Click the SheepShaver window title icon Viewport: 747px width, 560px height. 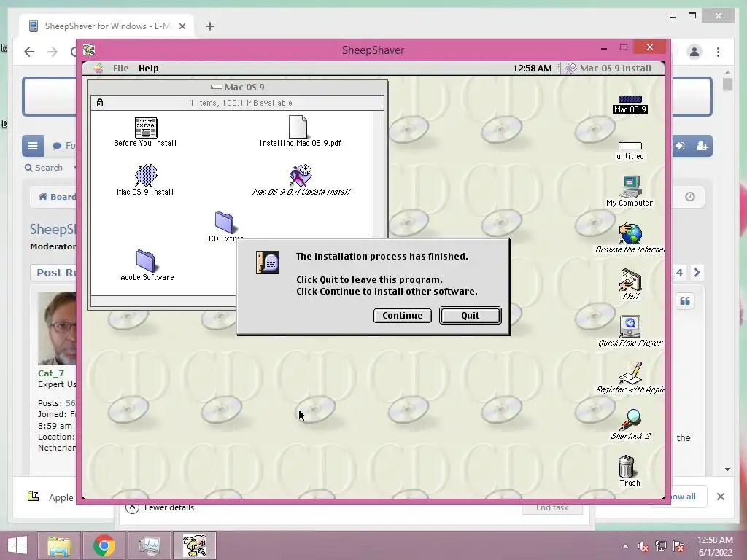(89, 50)
